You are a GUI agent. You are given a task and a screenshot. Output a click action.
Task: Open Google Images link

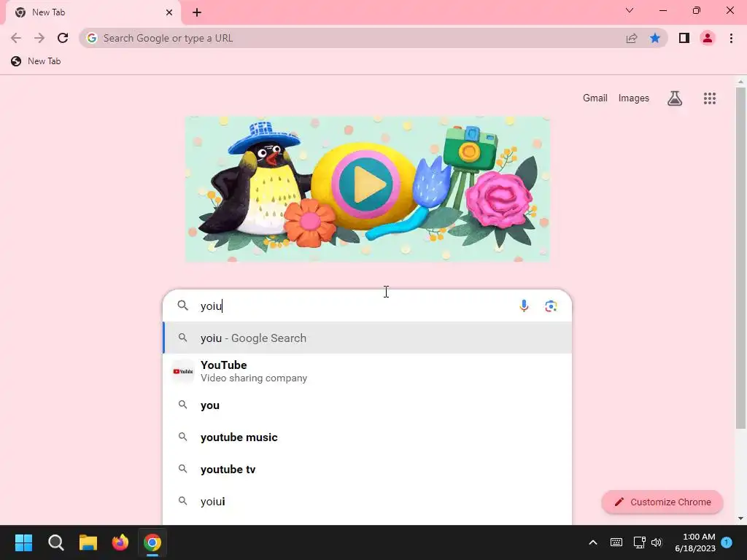634,98
